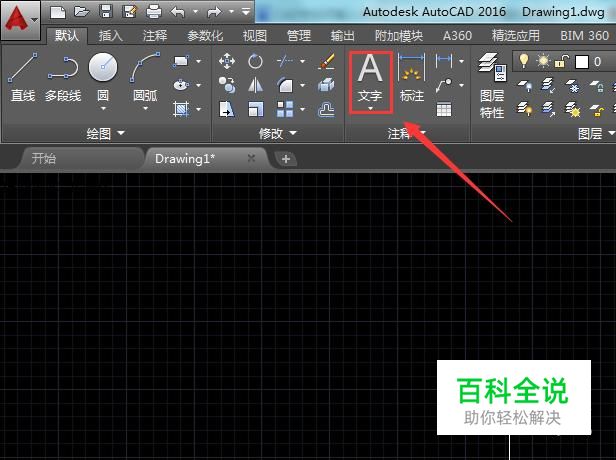Click the 文字 text tool
The height and width of the screenshot is (460, 616).
[370, 82]
